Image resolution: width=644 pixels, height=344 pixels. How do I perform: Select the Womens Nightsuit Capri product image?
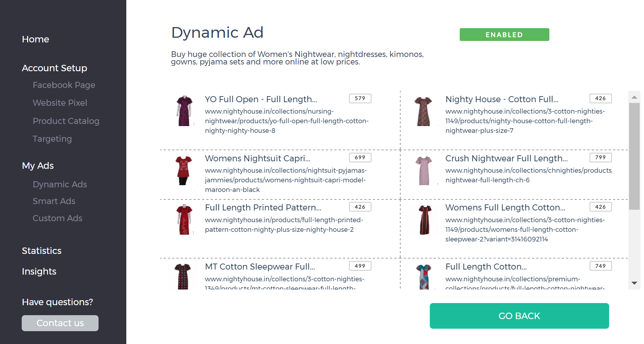(x=184, y=170)
